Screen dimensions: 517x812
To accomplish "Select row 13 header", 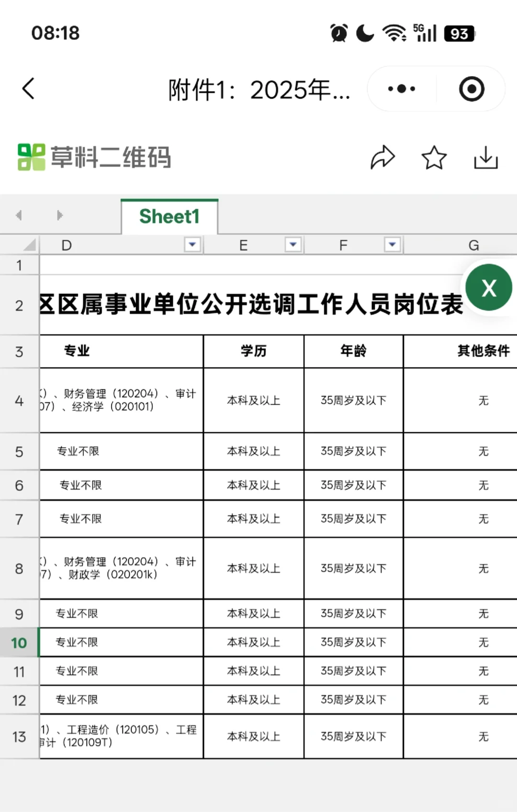I will point(19,736).
